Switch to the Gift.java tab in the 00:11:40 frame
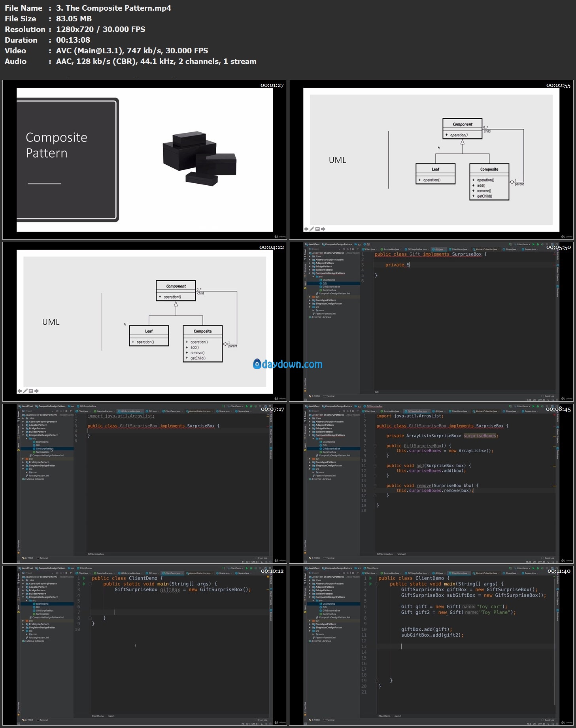Image resolution: width=576 pixels, height=728 pixels. (x=439, y=573)
